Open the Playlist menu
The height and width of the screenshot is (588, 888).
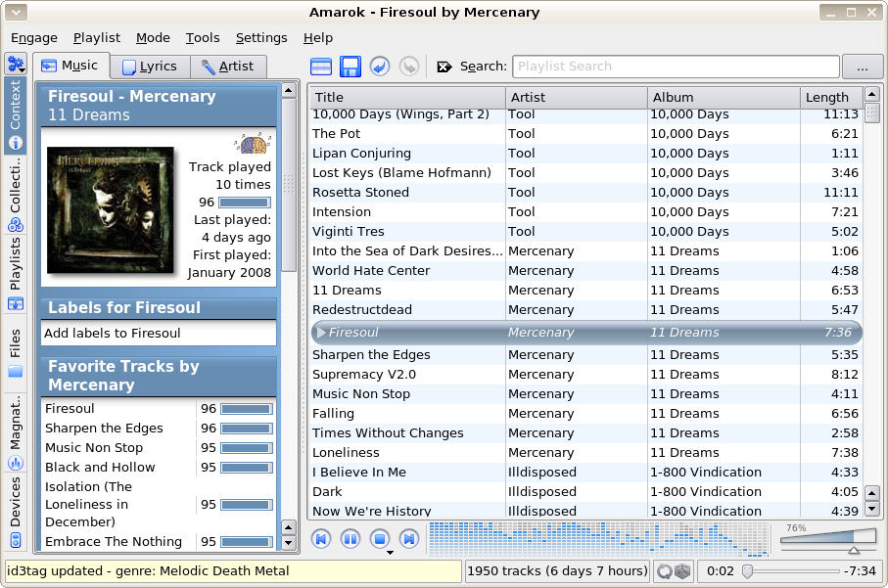pos(97,38)
